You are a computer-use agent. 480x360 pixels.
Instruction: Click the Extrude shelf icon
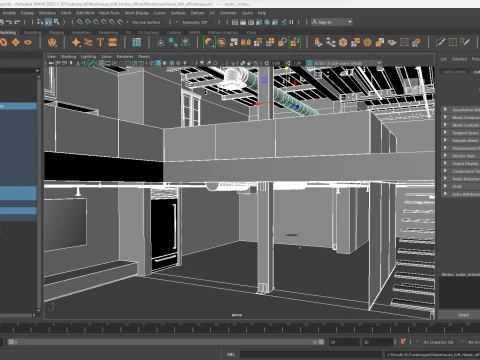(x=318, y=42)
